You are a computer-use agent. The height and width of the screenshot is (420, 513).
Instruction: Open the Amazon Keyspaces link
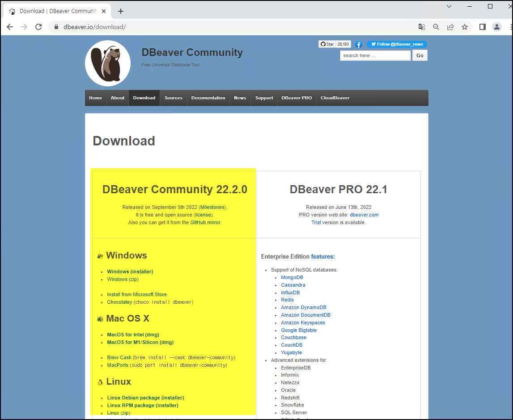point(303,322)
